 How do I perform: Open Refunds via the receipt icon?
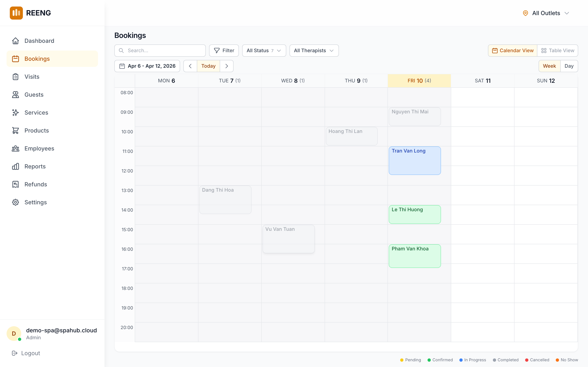[x=16, y=184]
